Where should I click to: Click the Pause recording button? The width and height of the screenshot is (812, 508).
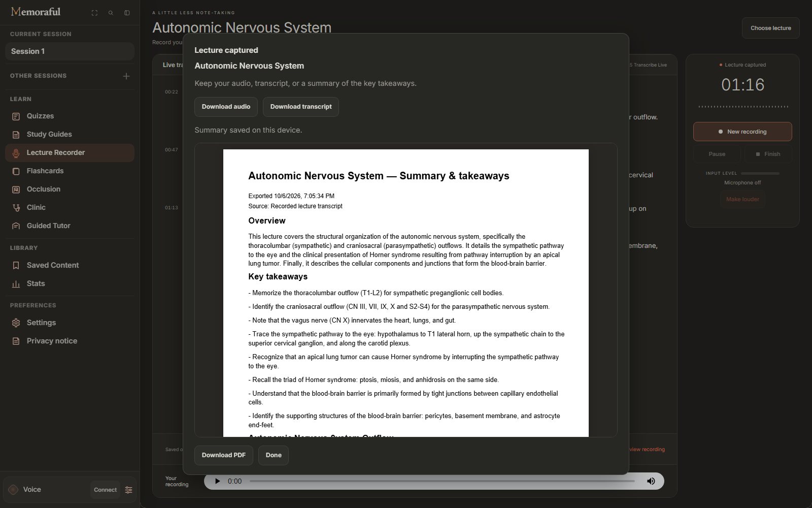coord(717,154)
